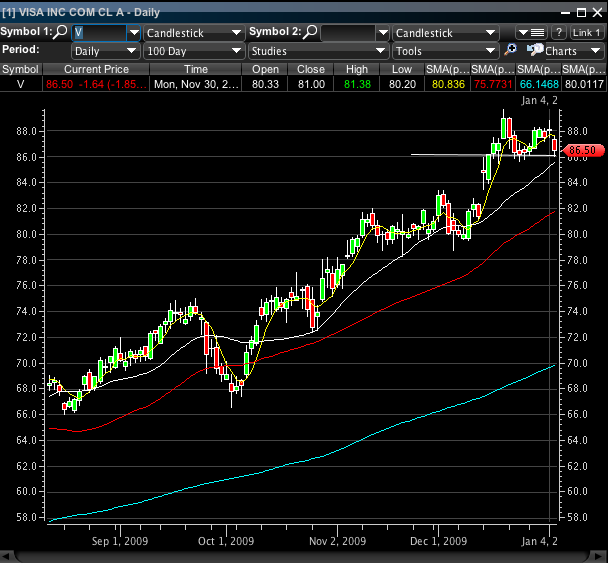Open the Studies menu

point(317,50)
